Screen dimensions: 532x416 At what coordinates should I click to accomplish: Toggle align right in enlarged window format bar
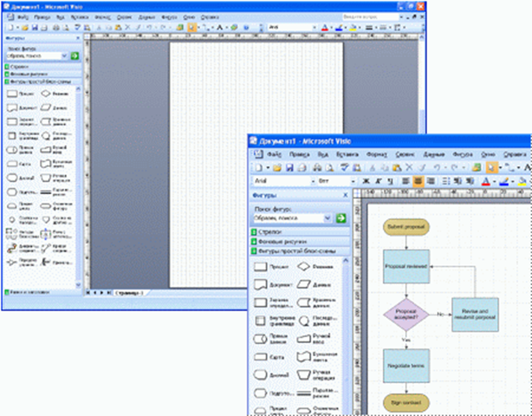click(431, 181)
